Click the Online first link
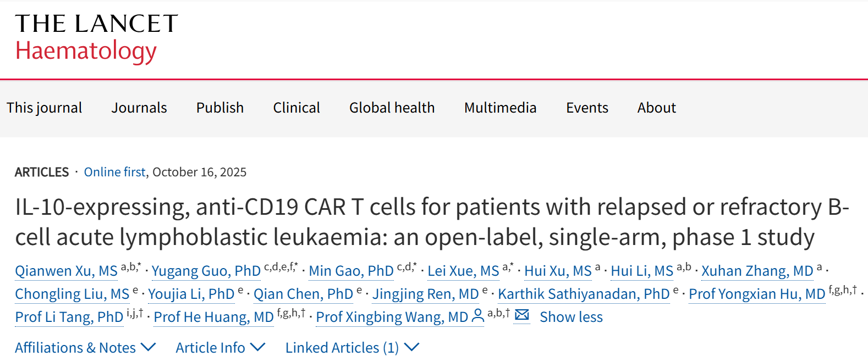This screenshot has width=868, height=362. [114, 172]
